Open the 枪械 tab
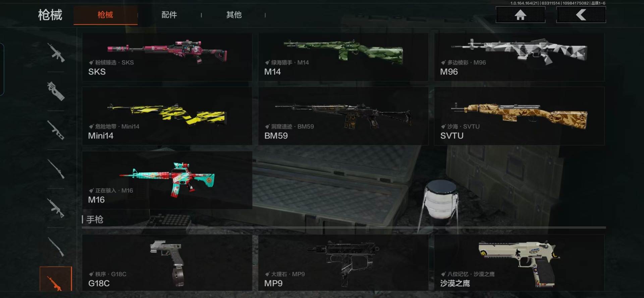The width and height of the screenshot is (644, 298). coord(105,15)
